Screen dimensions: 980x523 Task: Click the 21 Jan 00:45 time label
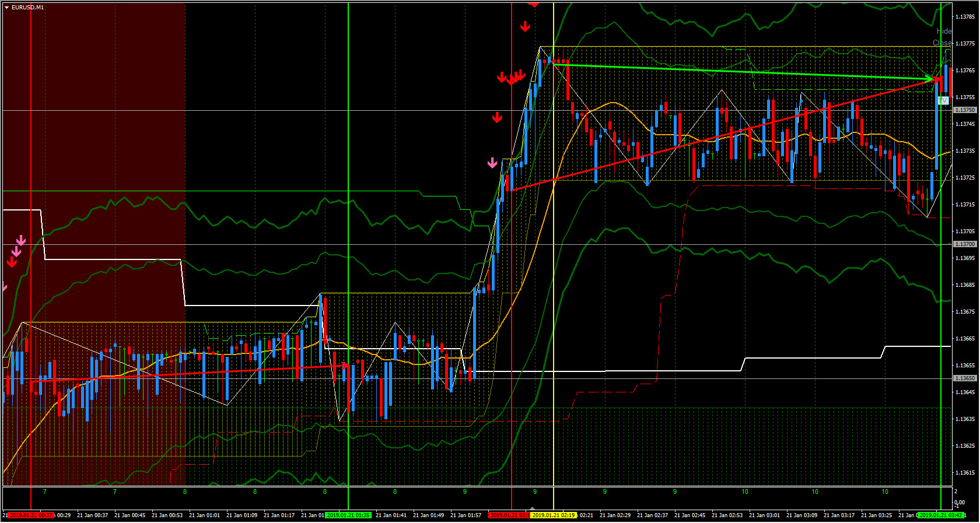(129, 515)
